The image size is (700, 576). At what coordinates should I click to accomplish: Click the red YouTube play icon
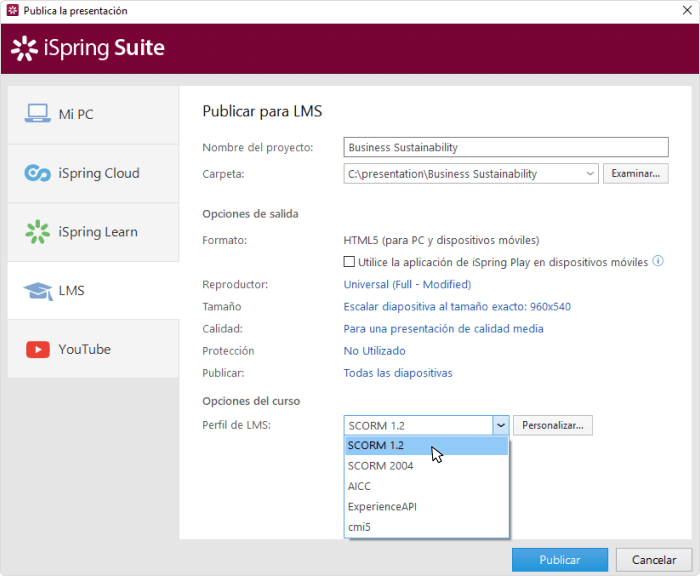pyautogui.click(x=38, y=350)
